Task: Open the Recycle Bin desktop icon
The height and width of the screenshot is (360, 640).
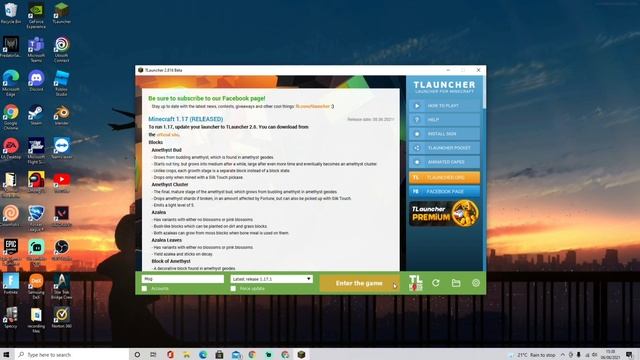Action: (11, 13)
